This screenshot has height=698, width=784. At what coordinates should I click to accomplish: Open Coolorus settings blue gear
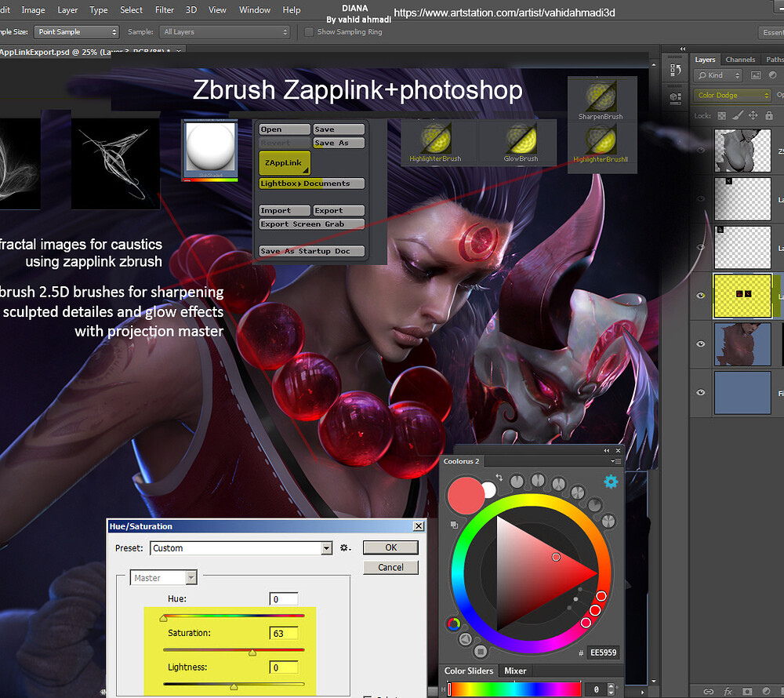pos(611,482)
